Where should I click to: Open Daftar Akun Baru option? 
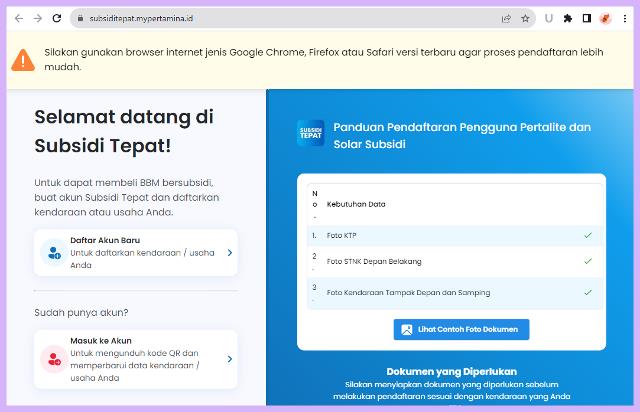point(136,252)
